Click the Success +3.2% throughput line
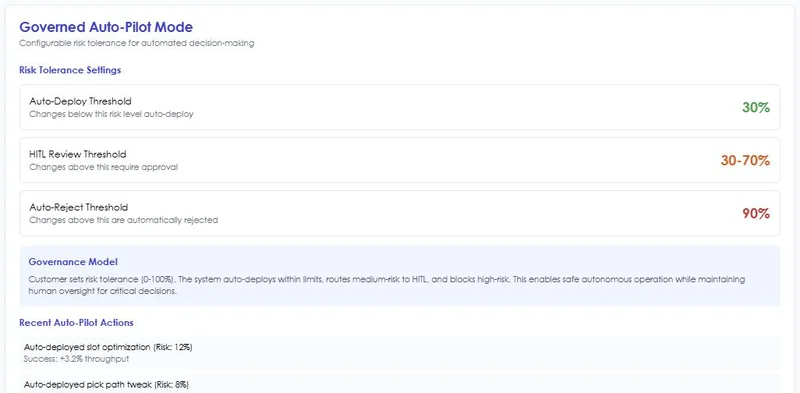 (77, 359)
